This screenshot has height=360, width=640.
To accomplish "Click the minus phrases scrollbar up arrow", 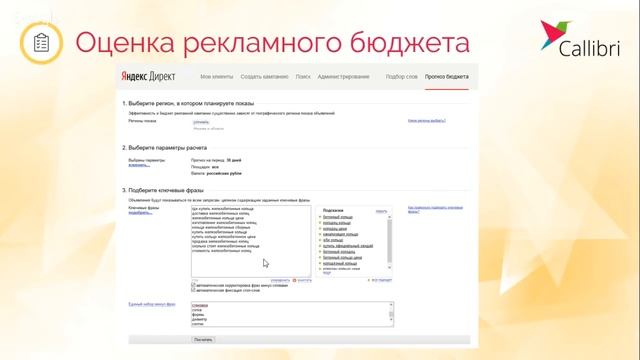I will pyautogui.click(x=391, y=304).
